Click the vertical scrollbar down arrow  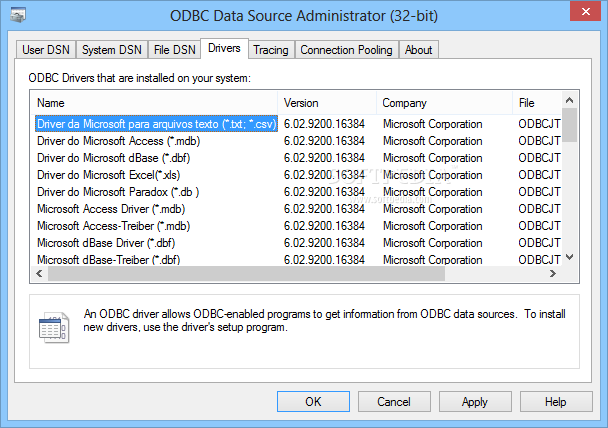click(569, 257)
